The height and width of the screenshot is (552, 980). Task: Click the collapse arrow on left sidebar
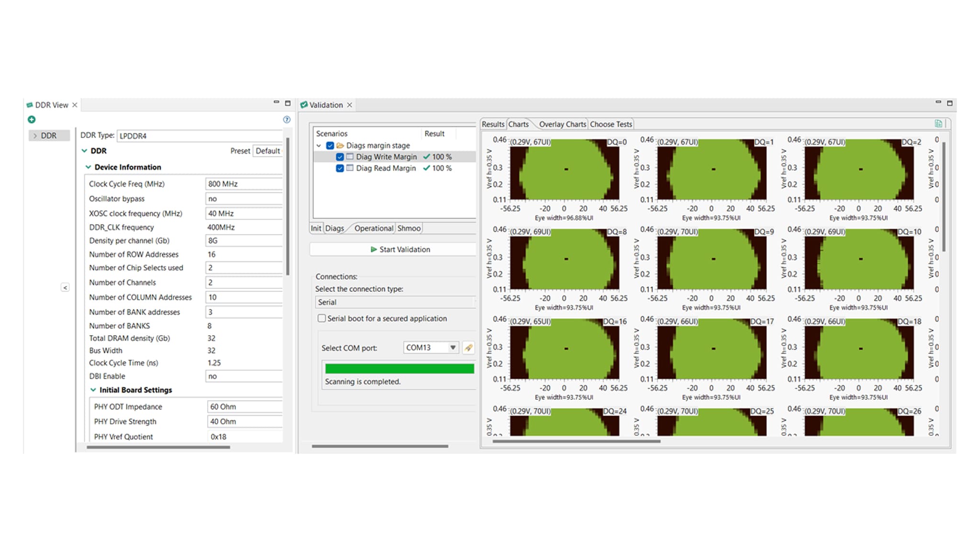pos(65,287)
